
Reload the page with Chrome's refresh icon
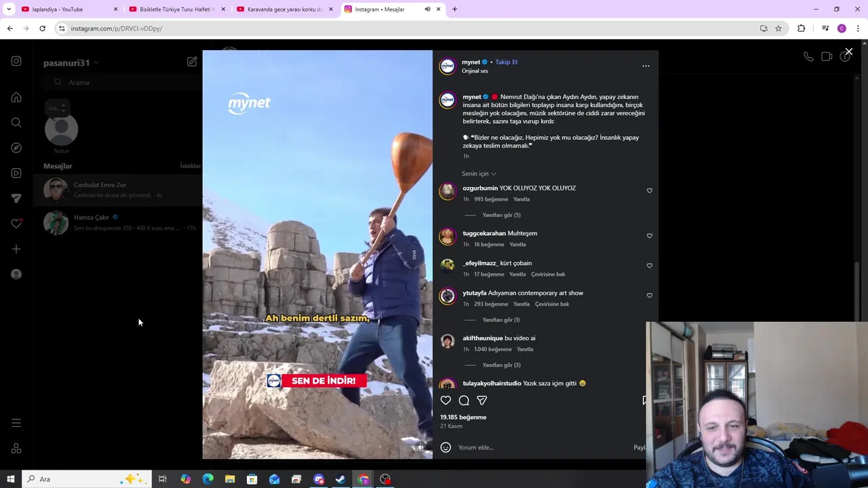click(42, 28)
